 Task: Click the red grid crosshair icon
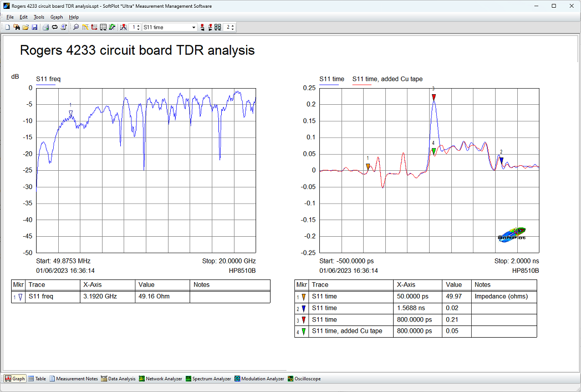pos(94,27)
